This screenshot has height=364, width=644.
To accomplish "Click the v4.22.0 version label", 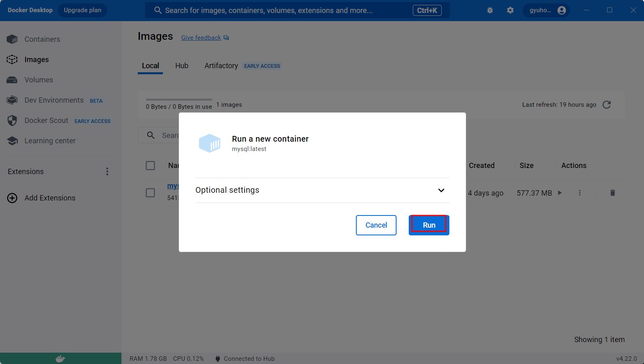I will (627, 359).
